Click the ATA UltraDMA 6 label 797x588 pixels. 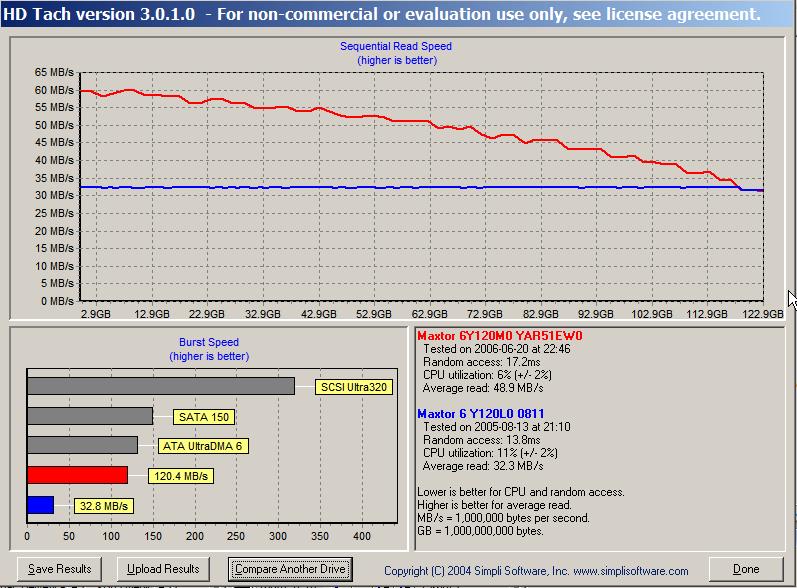tap(203, 446)
